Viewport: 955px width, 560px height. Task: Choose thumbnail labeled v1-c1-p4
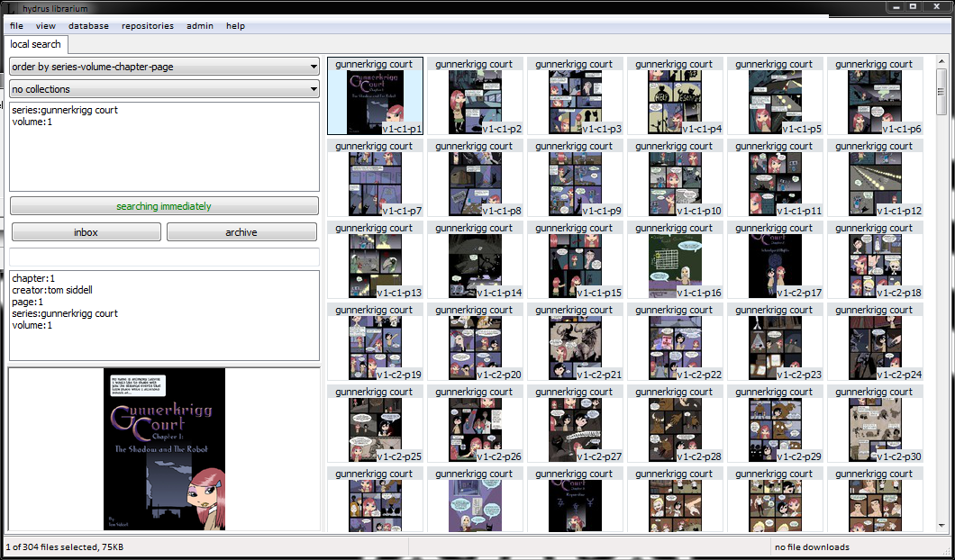coord(675,96)
